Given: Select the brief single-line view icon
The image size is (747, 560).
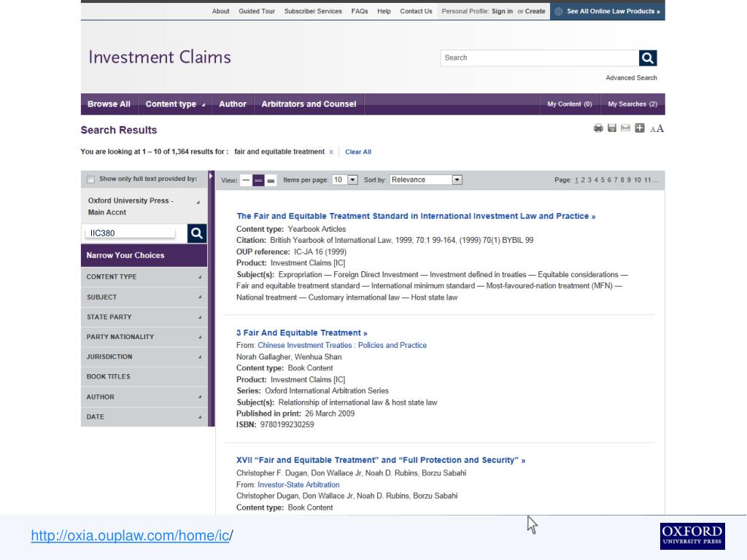Looking at the screenshot, I should 245,180.
